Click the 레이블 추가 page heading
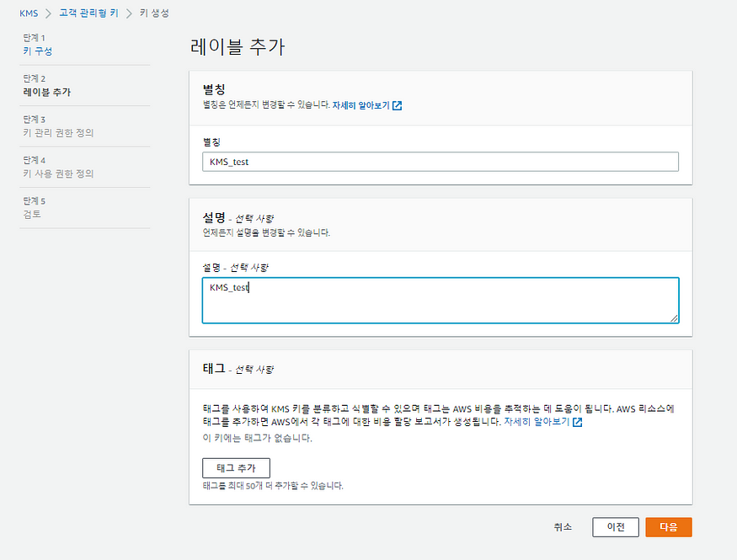737x560 pixels. [238, 47]
